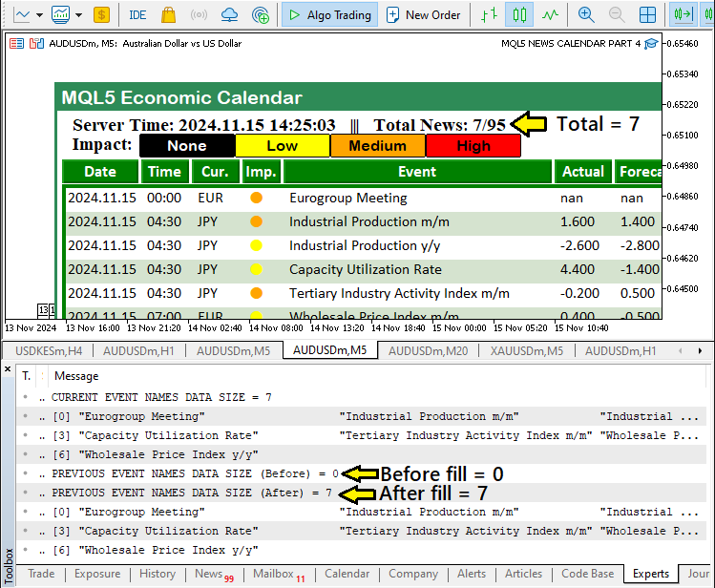
Task: Open the indicators chart icon
Action: coord(61,15)
